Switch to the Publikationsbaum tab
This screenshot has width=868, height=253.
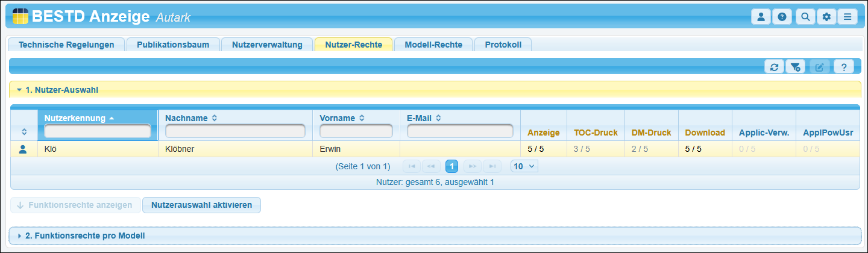coord(173,45)
